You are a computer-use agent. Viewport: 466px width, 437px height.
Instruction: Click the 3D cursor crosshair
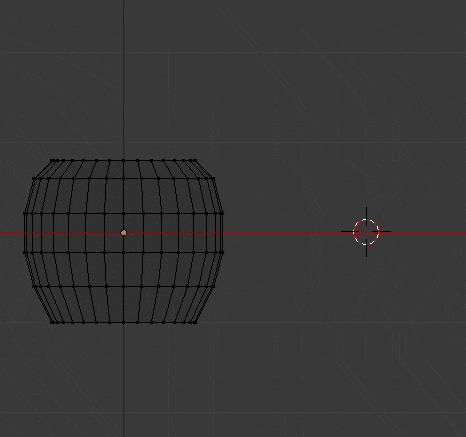[366, 232]
